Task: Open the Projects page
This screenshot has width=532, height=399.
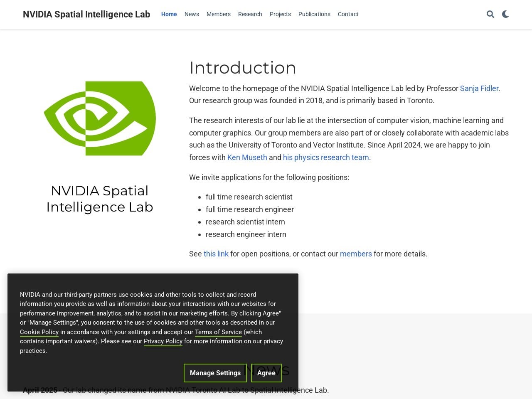Action: pos(280,14)
